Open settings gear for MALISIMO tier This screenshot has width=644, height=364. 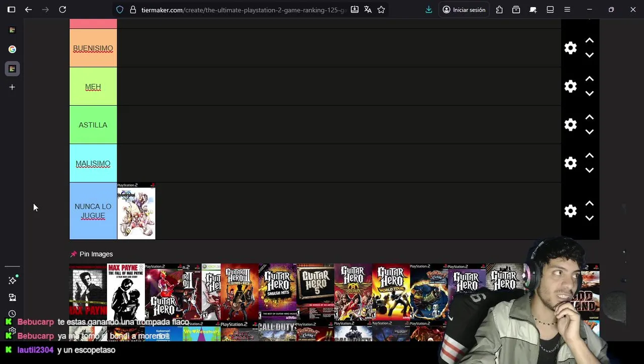(570, 163)
